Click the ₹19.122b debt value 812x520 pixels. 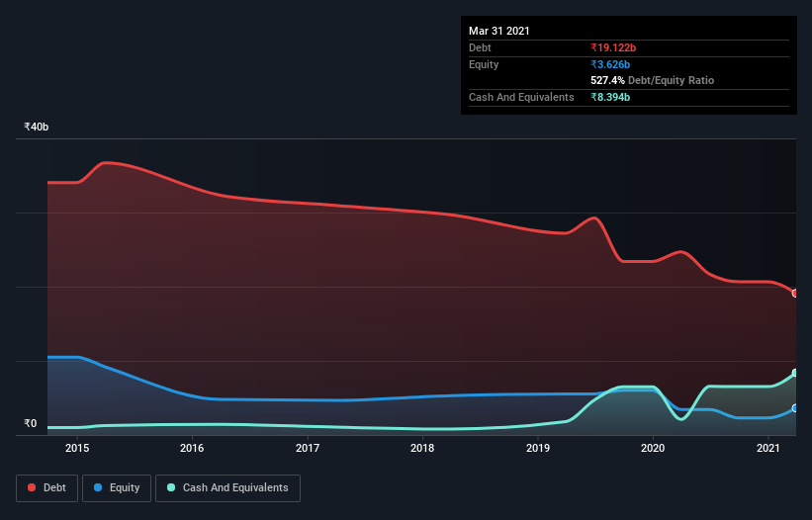click(x=613, y=48)
